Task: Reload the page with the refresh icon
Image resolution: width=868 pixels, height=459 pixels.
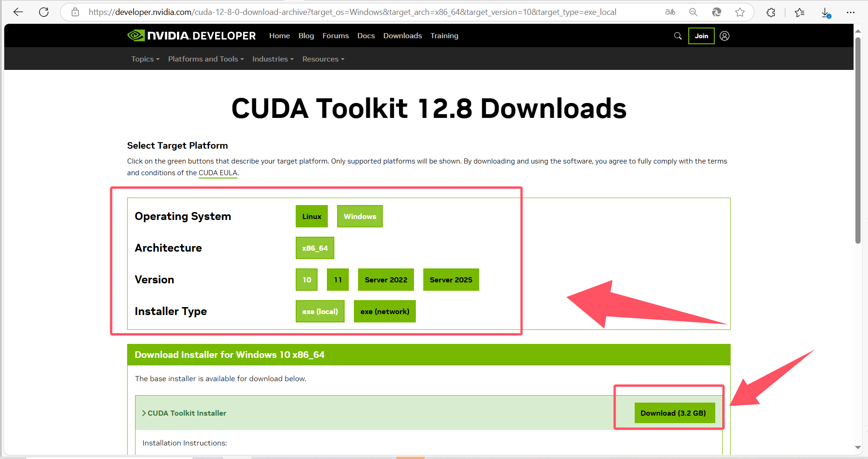Action: (x=44, y=12)
